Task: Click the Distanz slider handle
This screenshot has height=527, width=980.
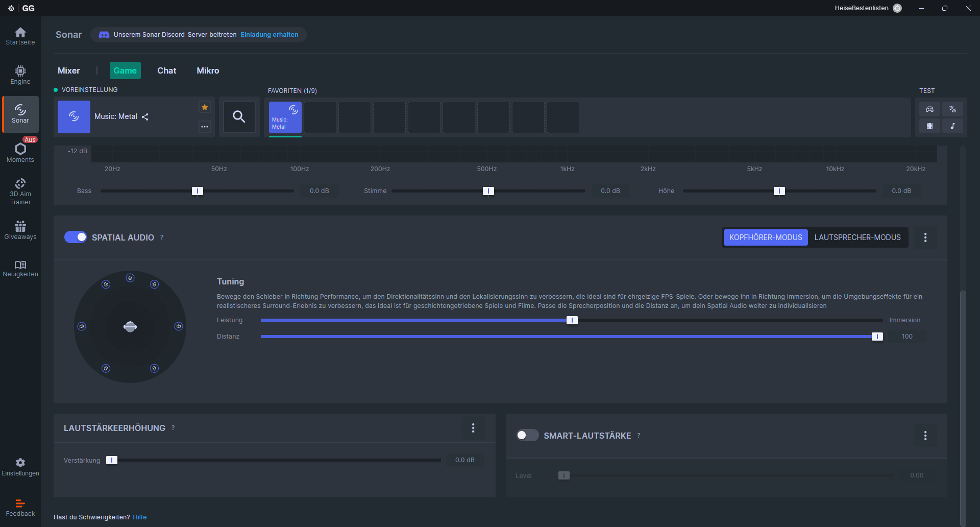Action: 877,337
